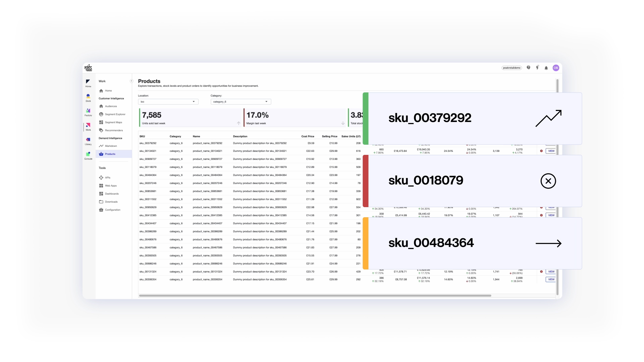Select the APIs tool icon

(101, 178)
